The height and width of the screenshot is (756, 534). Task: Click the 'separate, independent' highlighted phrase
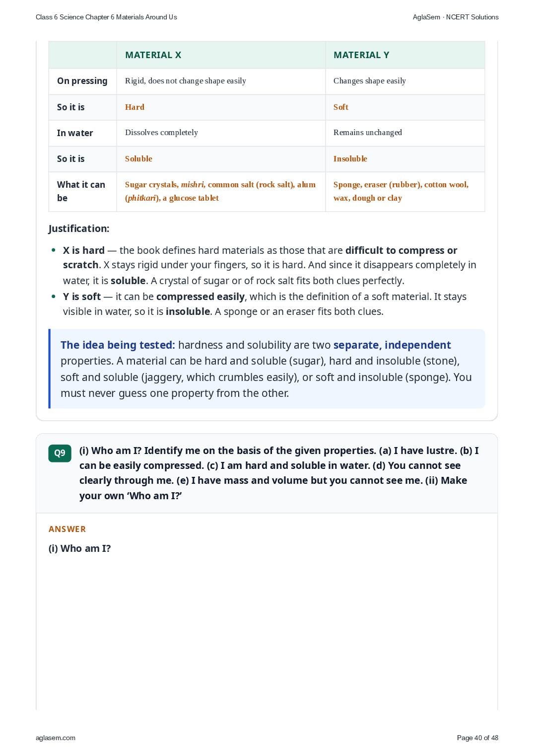(x=392, y=345)
